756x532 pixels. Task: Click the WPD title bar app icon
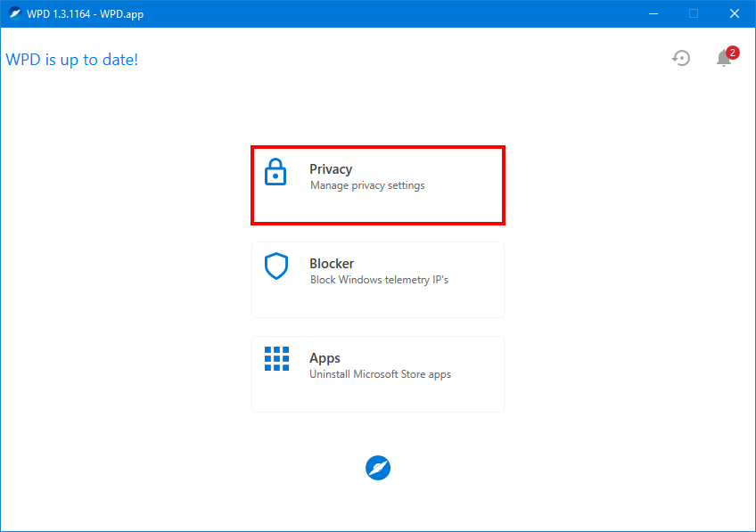[15, 13]
